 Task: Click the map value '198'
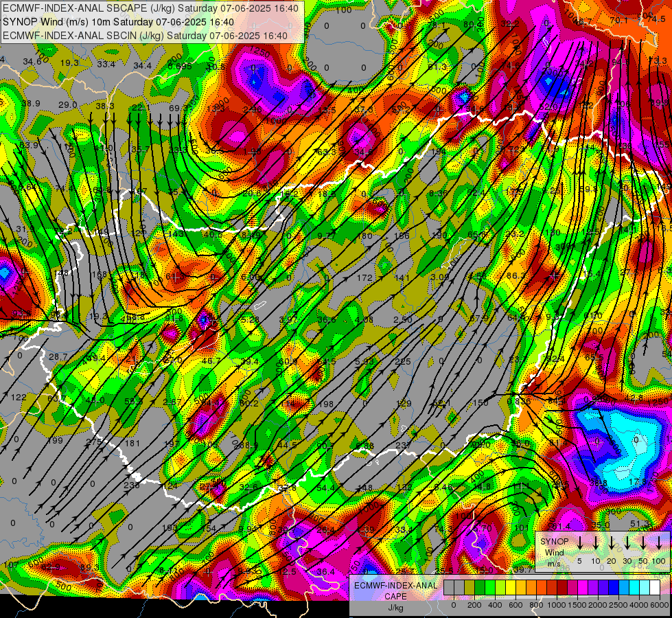[326, 404]
